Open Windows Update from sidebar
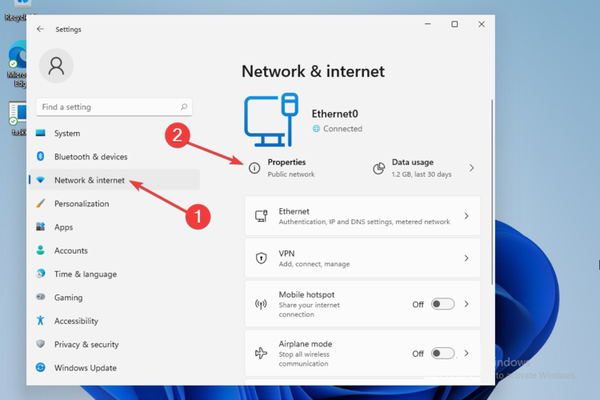The image size is (600, 400). 87,367
